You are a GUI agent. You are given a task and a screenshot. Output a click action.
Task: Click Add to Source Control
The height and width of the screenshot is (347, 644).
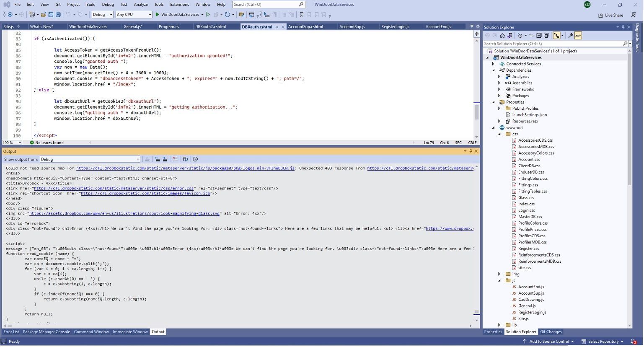pos(548,342)
